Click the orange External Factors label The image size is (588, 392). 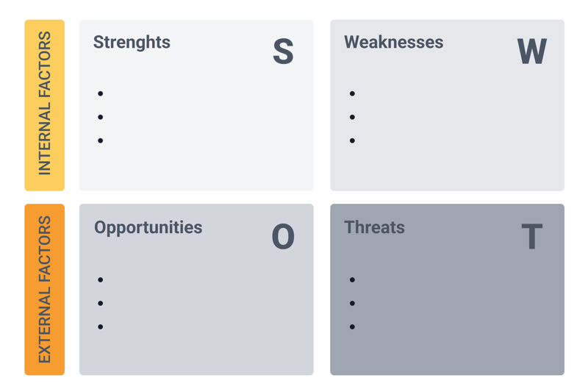[45, 290]
